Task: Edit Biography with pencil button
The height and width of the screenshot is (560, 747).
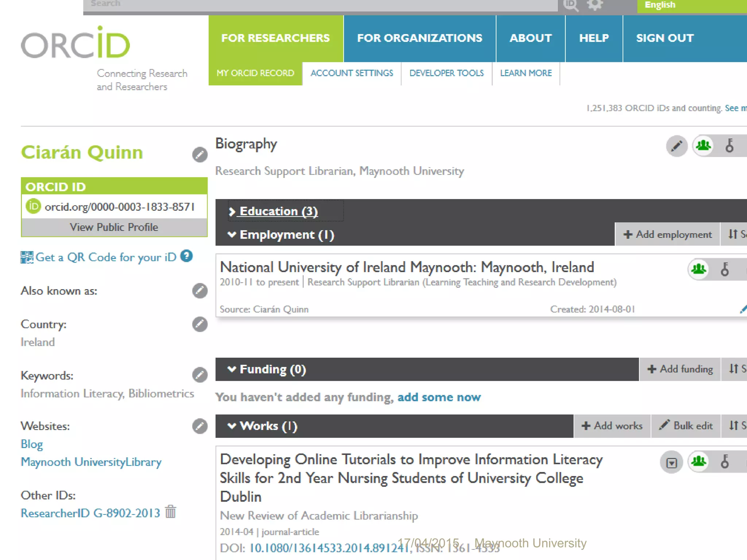Action: pyautogui.click(x=677, y=146)
